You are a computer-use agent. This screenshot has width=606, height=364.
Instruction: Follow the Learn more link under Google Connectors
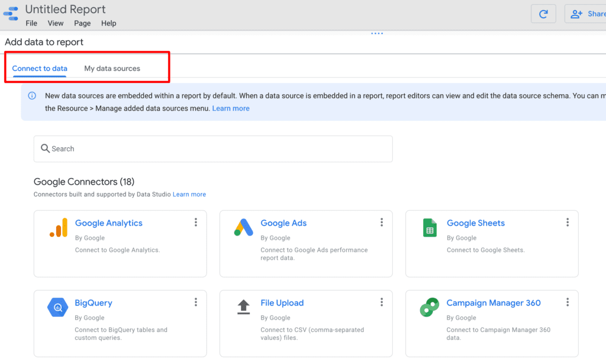pos(189,194)
